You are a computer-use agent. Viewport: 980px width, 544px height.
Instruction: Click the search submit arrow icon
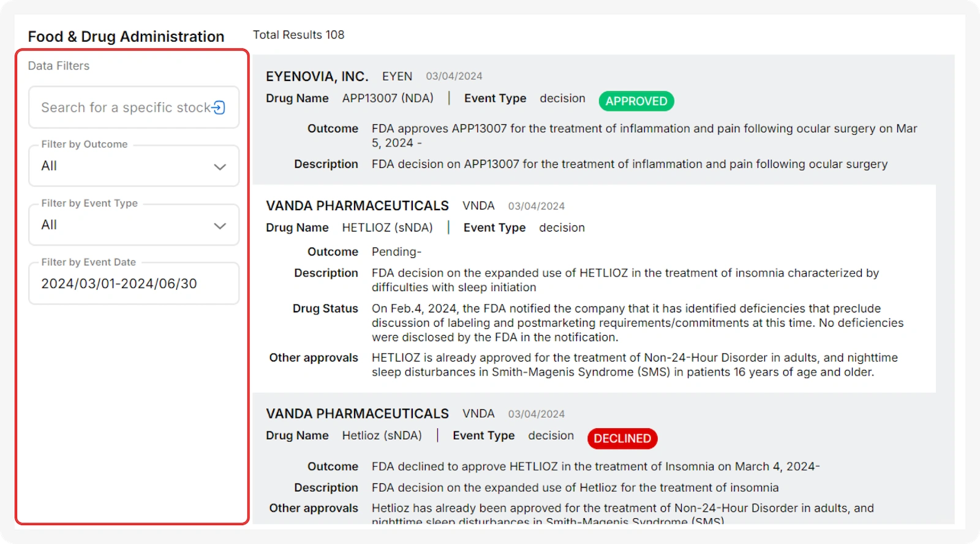tap(219, 108)
